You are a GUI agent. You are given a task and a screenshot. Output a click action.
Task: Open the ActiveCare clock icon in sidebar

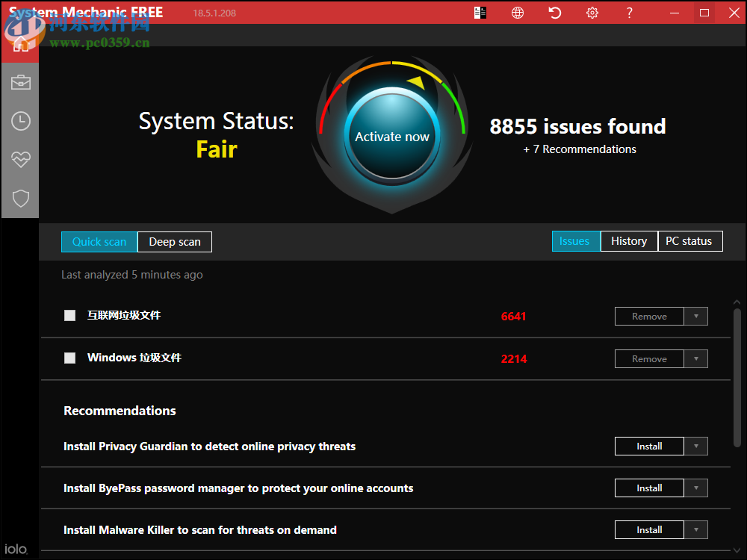[x=20, y=121]
